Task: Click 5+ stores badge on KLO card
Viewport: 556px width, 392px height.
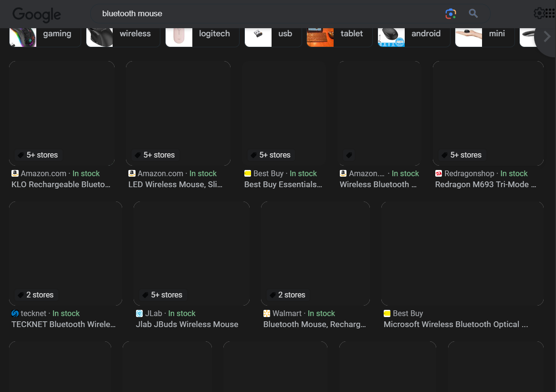Action: (38, 155)
